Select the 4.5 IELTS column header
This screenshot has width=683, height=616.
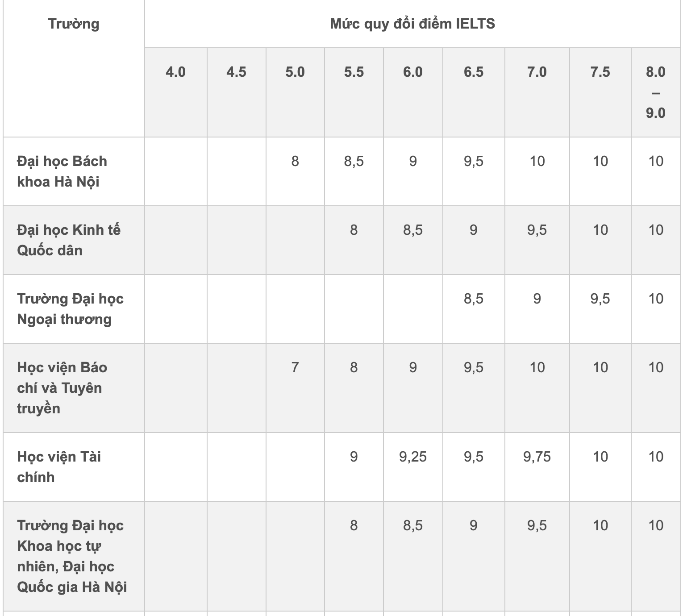[236, 72]
